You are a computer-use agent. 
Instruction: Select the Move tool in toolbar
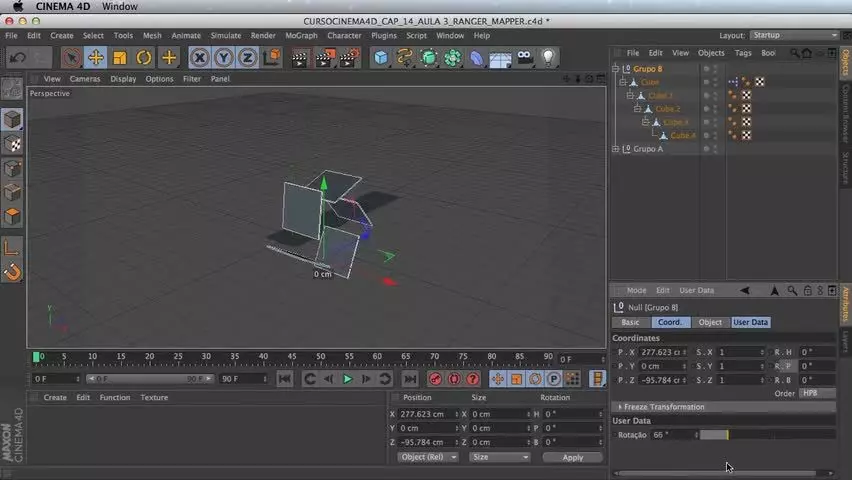point(96,58)
